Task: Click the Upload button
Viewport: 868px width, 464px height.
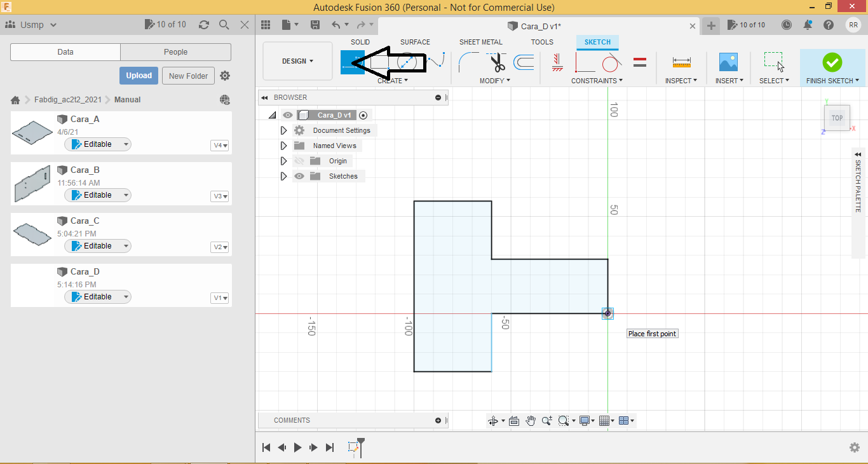Action: point(139,76)
